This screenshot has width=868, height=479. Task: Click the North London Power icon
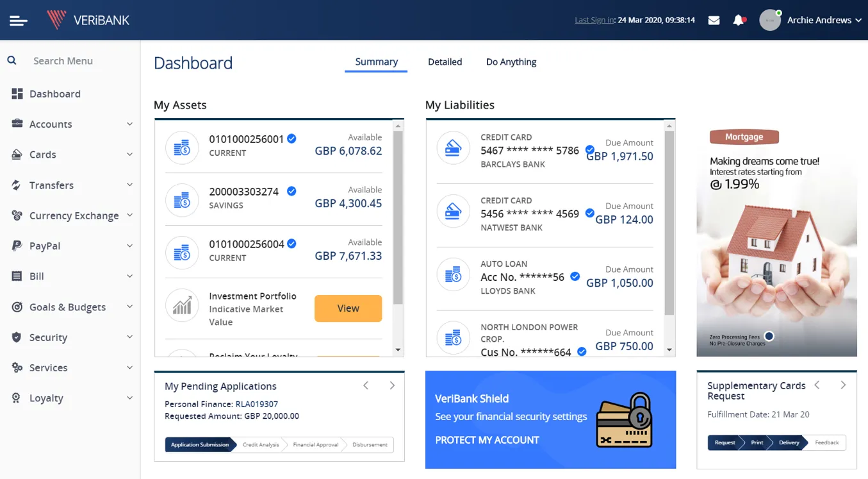click(x=453, y=338)
